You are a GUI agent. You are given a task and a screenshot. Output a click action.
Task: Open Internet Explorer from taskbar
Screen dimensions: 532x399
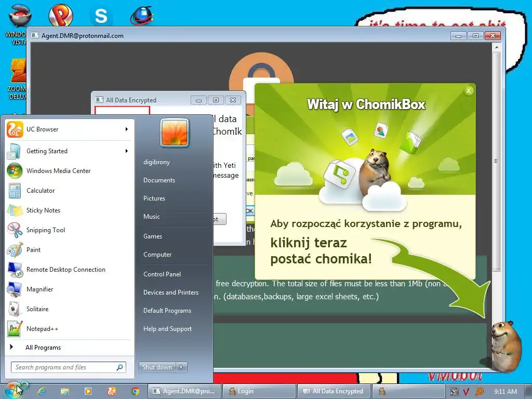pos(42,391)
